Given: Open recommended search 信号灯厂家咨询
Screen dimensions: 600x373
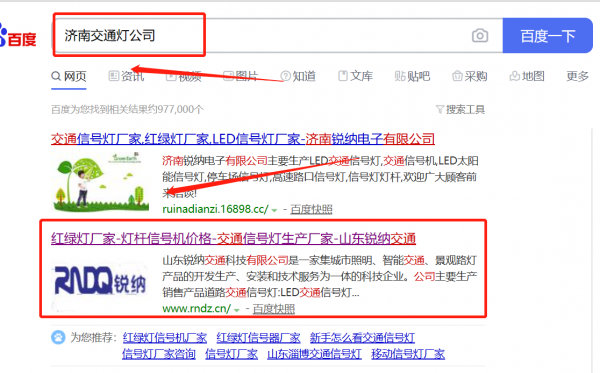Looking at the screenshot, I should 159,354.
